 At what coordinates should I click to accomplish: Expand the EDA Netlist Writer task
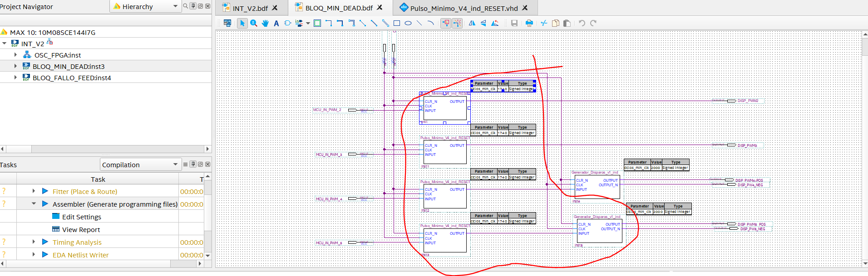tap(34, 255)
